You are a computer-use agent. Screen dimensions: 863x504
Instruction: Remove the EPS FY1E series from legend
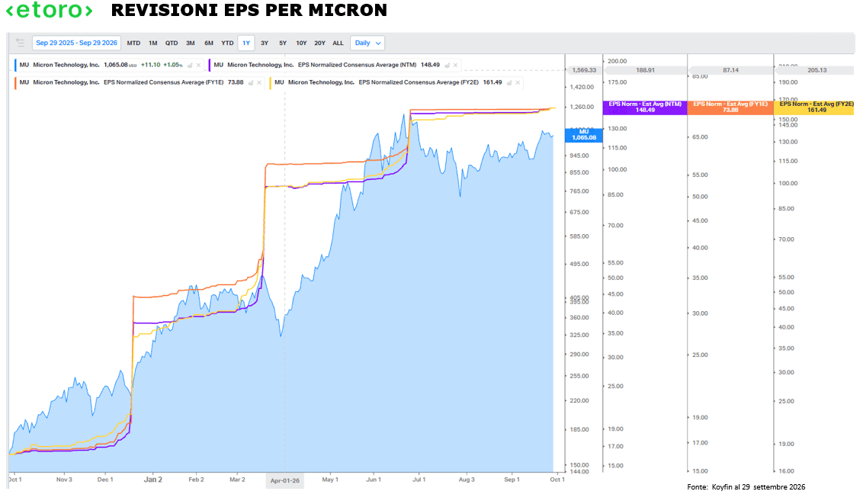tap(259, 83)
